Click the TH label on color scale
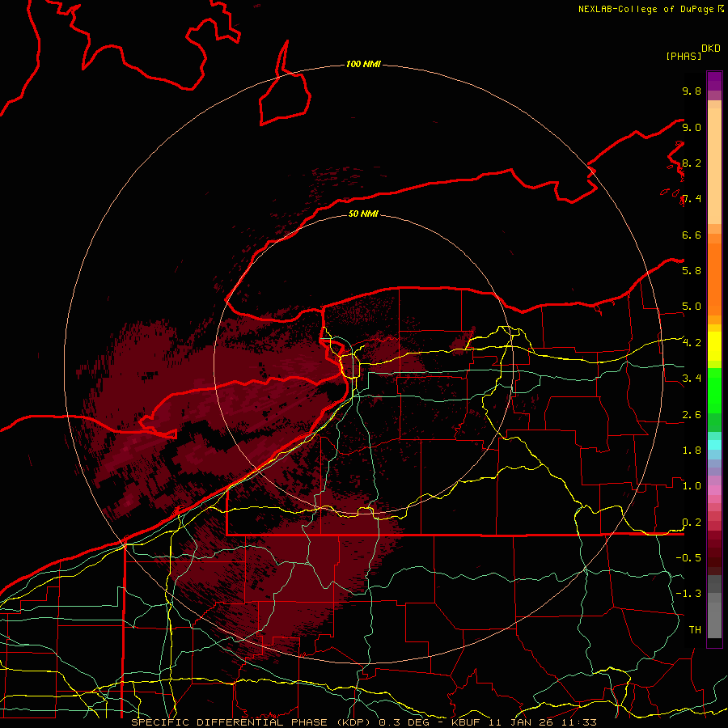728x728 pixels. coord(695,630)
